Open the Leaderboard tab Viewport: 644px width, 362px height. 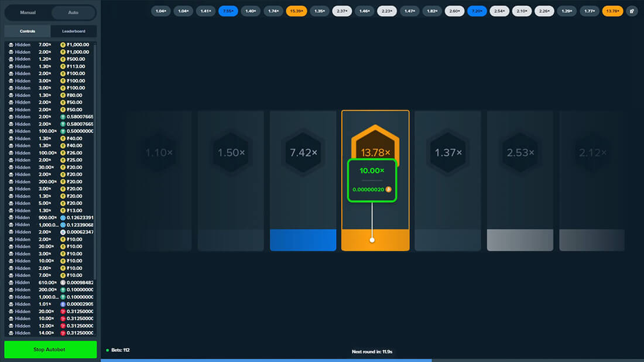coord(74,31)
